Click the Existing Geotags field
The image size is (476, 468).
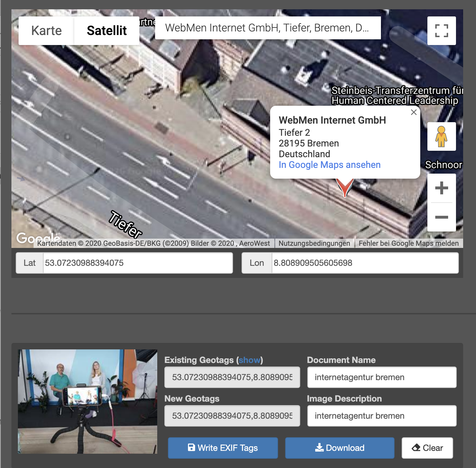click(x=232, y=377)
